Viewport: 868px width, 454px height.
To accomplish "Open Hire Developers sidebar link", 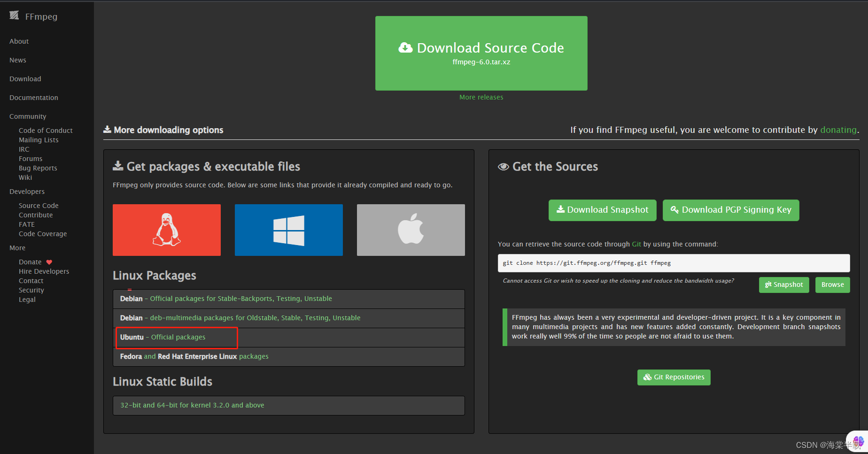I will [44, 271].
